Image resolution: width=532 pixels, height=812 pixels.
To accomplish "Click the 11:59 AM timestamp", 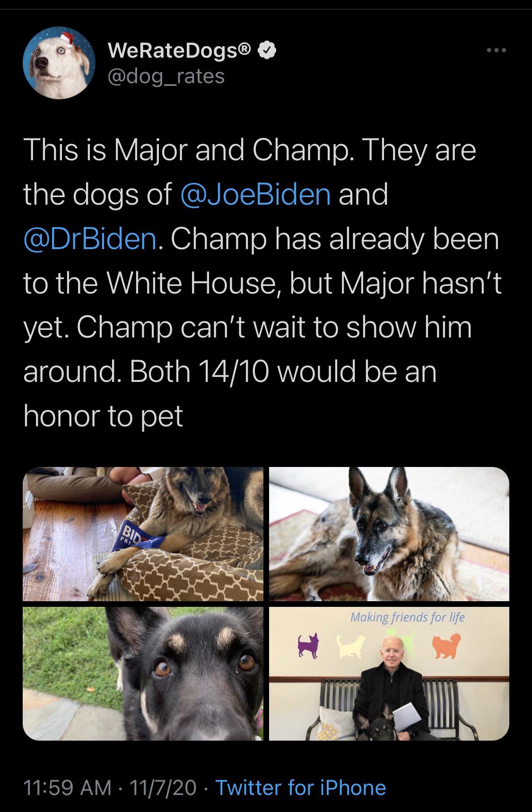I will (x=67, y=787).
